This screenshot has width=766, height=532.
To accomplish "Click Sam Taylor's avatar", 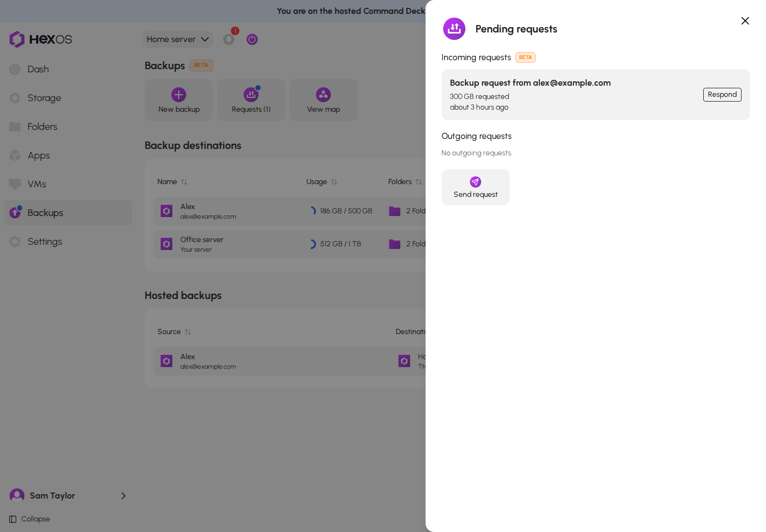I will 17,496.
